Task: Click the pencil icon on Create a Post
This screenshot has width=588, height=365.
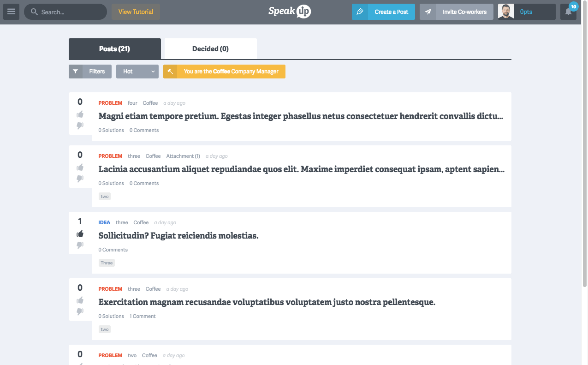Action: point(361,12)
